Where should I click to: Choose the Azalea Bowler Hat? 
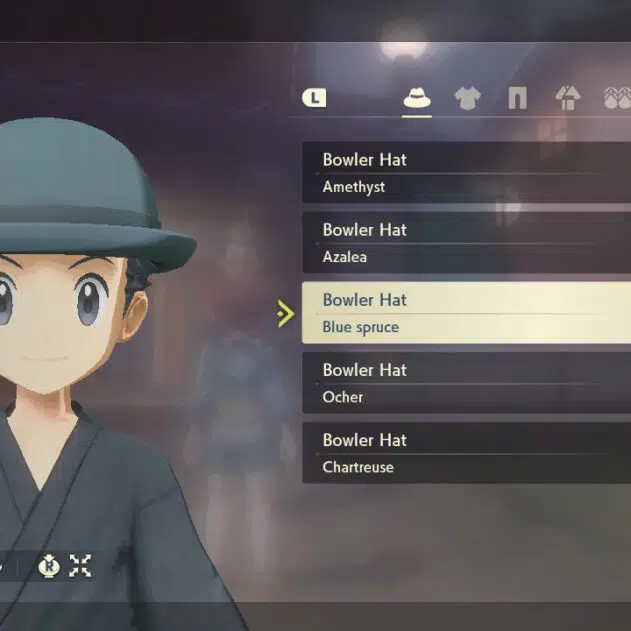[x=466, y=242]
